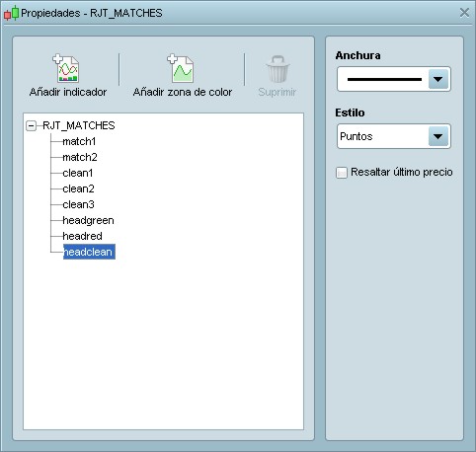Open the Anchura line width dropdown
Viewport: 476px width, 452px height.
click(x=394, y=79)
